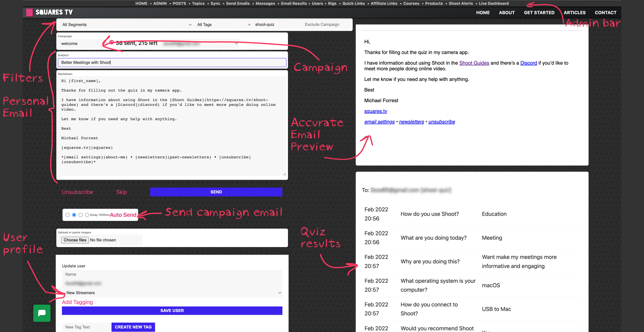The image size is (644, 332).
Task: Select the third delay radio button
Action: [x=80, y=215]
